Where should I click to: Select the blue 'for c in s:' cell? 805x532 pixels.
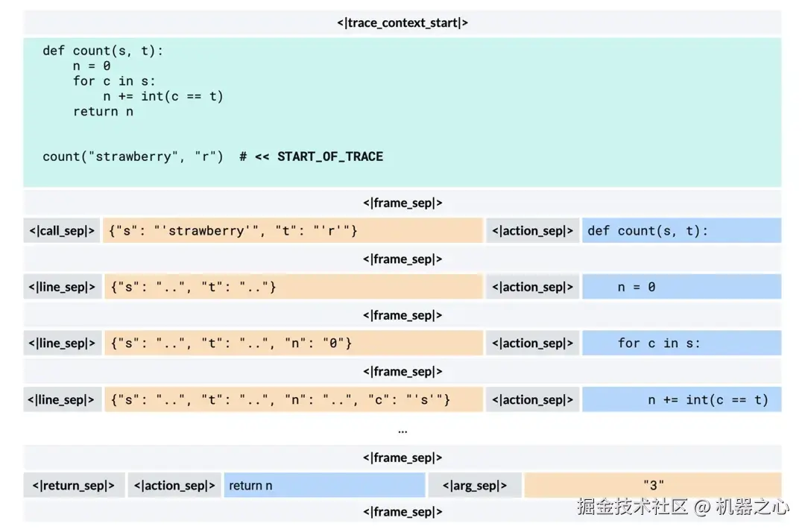pos(682,343)
